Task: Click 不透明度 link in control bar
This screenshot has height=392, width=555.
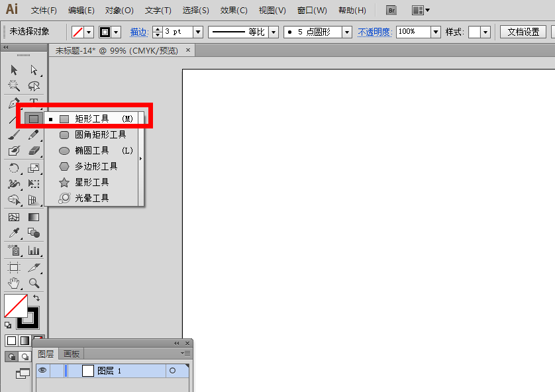Action: point(375,32)
